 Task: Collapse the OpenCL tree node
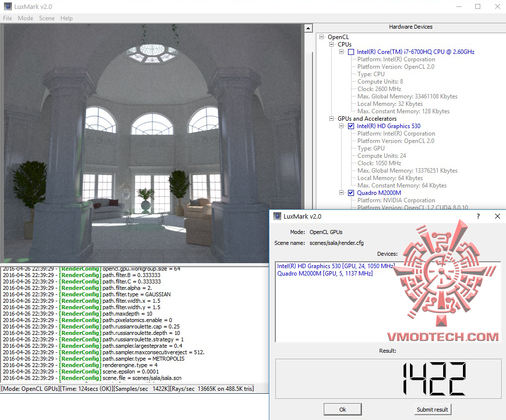321,37
